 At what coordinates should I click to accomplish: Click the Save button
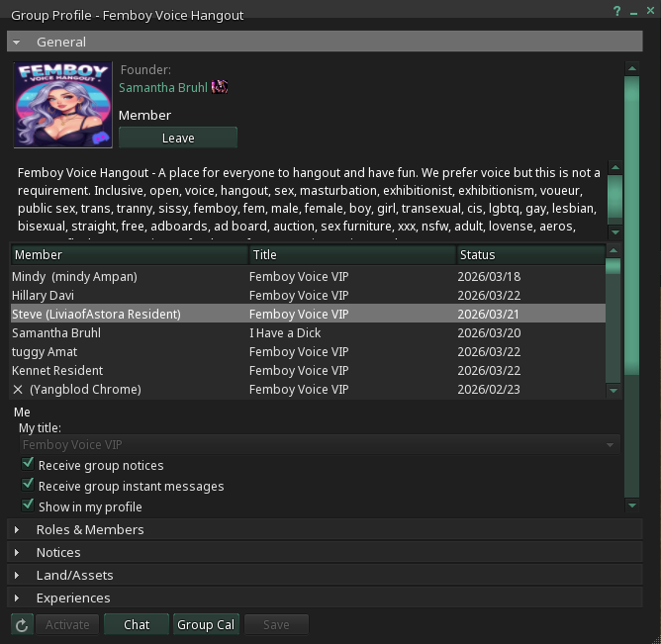276,624
